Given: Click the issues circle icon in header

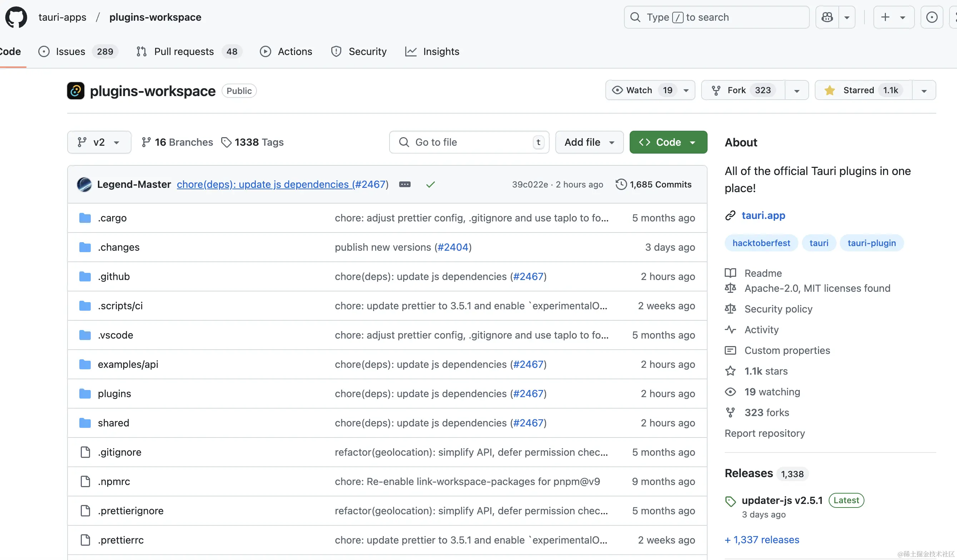Looking at the screenshot, I should pyautogui.click(x=932, y=17).
